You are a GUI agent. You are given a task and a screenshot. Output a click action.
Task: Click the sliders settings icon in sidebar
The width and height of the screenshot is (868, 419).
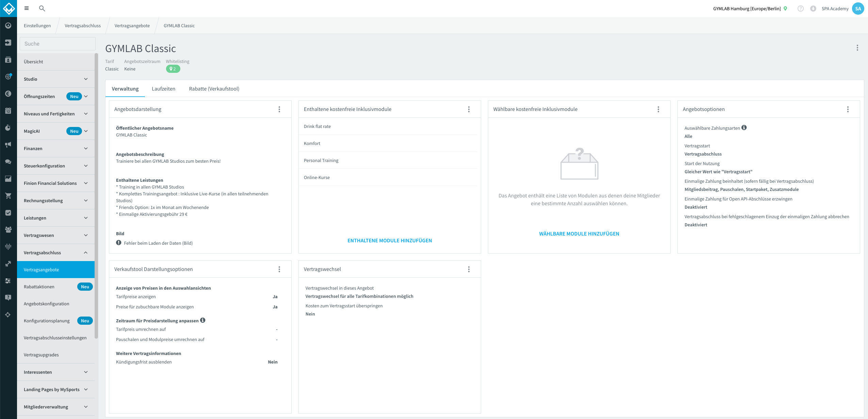[x=8, y=281]
